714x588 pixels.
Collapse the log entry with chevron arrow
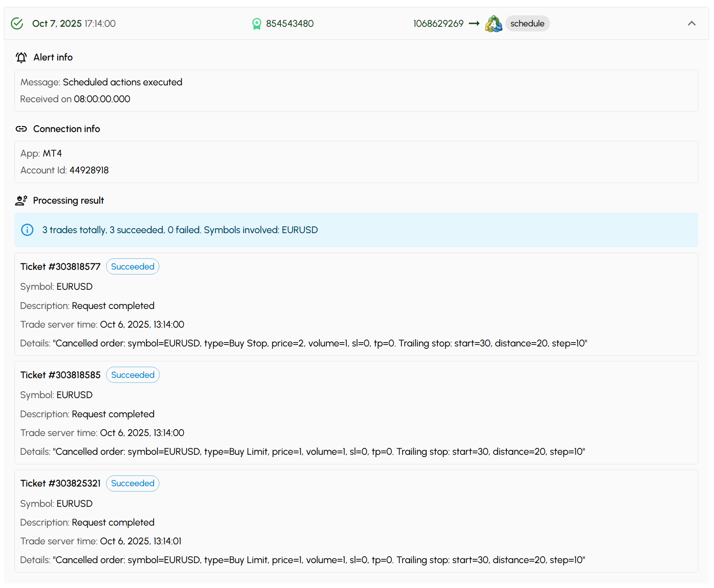[x=691, y=23]
